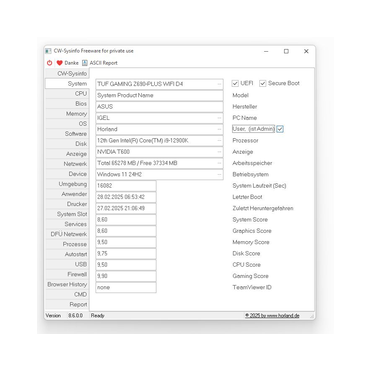Open the Bios tab
The width and height of the screenshot is (372, 372).
(x=67, y=104)
